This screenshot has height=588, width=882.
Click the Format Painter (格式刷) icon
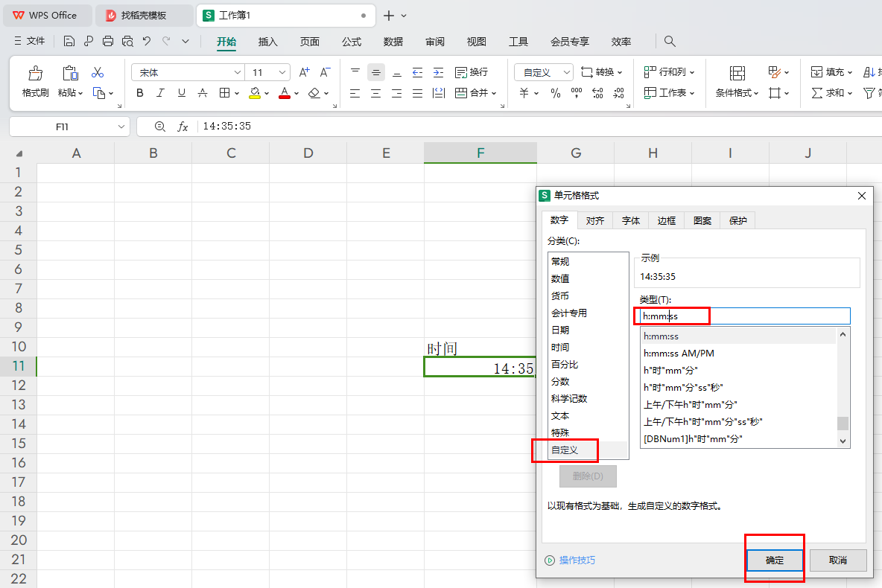[x=35, y=73]
